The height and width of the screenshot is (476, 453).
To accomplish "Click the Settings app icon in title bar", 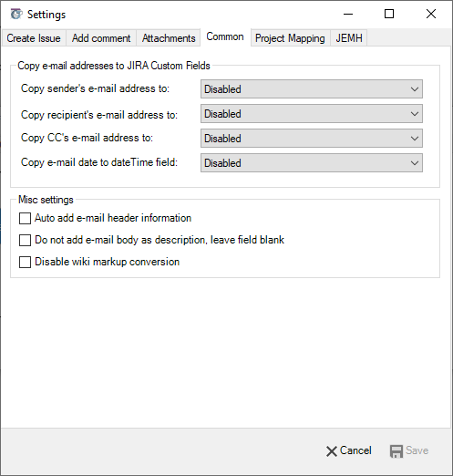I will [16, 14].
